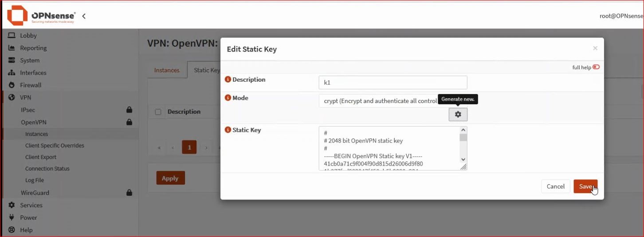644x237 pixels.
Task: Click the OPNsense logo
Action: tap(41, 16)
